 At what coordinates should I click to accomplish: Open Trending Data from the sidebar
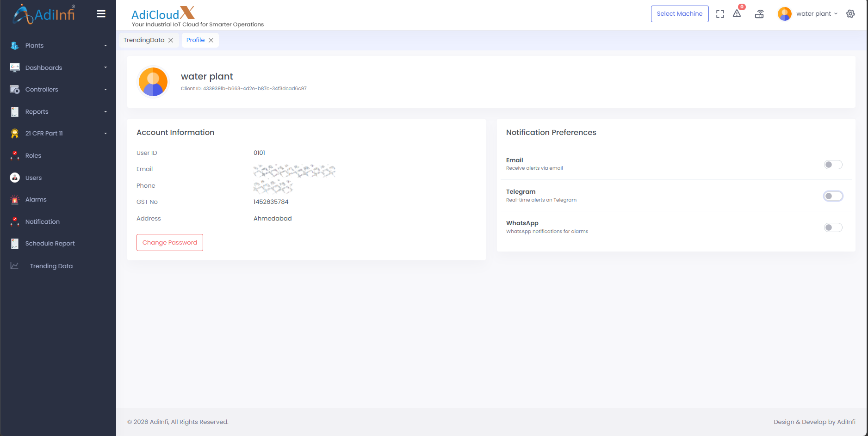pos(51,266)
